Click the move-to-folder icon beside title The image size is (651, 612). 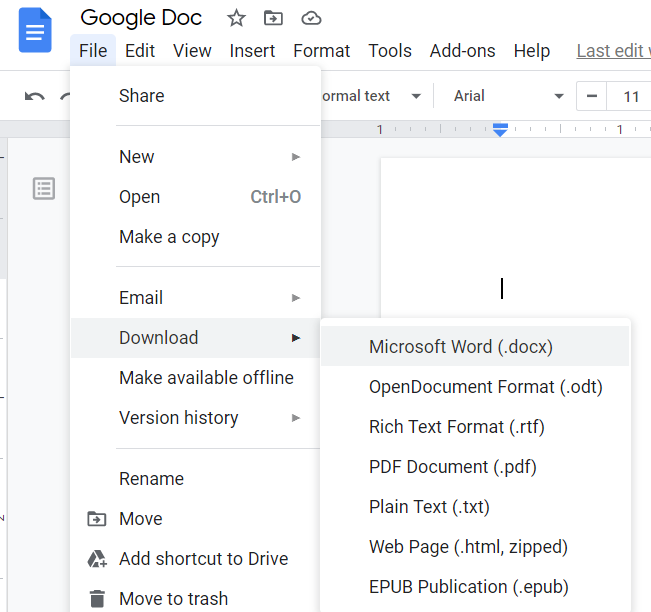273,18
